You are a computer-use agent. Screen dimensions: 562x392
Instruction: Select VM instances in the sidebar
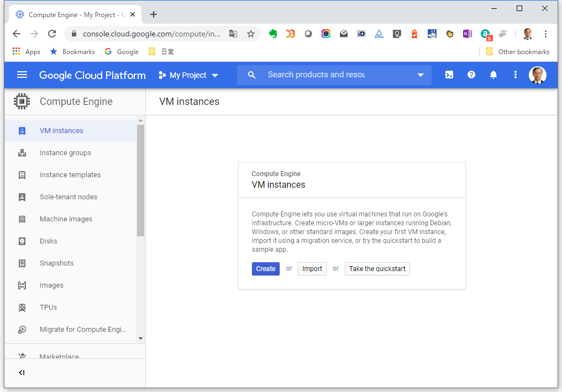(x=71, y=131)
